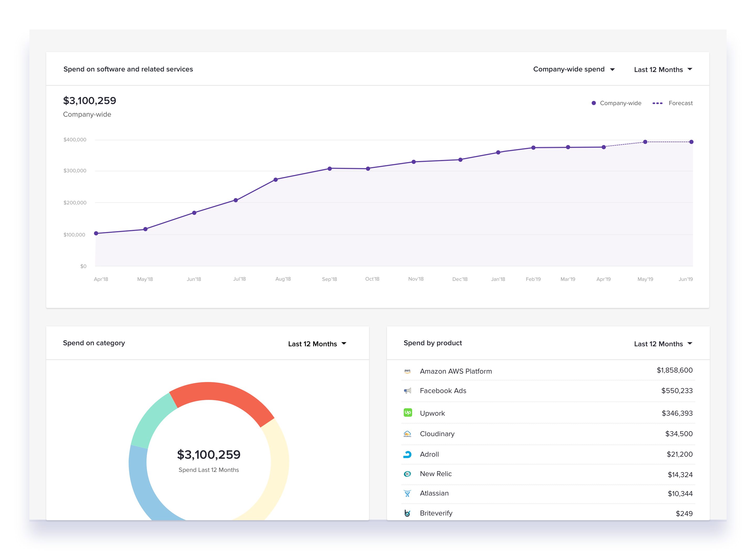Click the green Upwork logo icon
The width and height of the screenshot is (756, 557).
pos(407,412)
